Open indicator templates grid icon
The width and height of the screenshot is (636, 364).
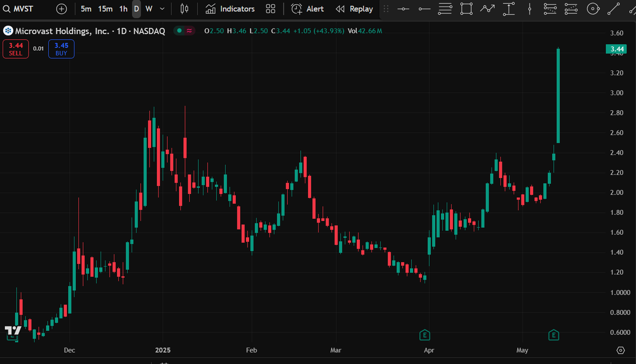click(x=271, y=9)
